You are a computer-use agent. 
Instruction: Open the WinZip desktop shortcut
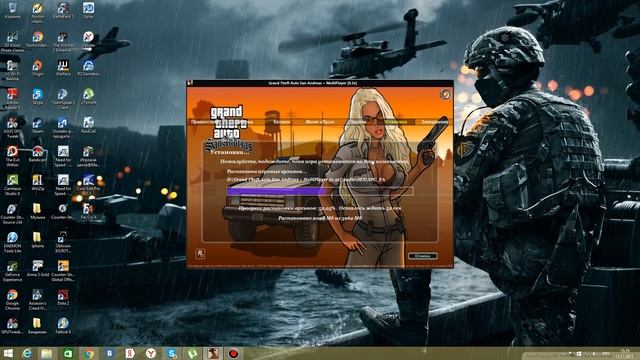tap(38, 182)
